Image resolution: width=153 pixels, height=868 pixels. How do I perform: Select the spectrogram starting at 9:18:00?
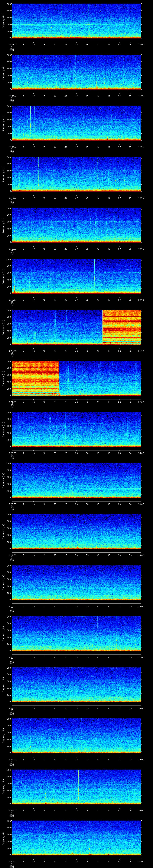77,225
